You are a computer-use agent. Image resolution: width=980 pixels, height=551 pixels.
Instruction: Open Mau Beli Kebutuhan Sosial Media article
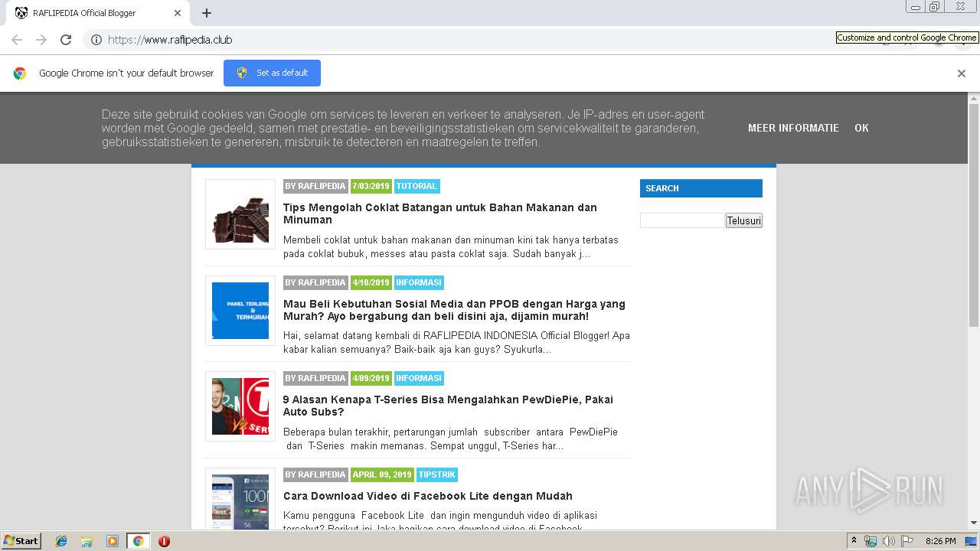point(454,310)
